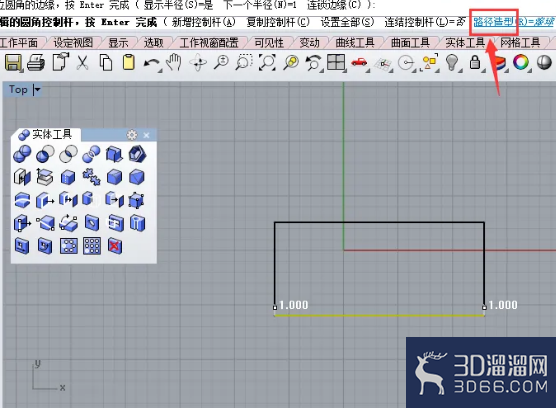Click the left 1.000 fillet handle
Image resolution: width=556 pixels, height=408 pixels.
pyautogui.click(x=275, y=307)
